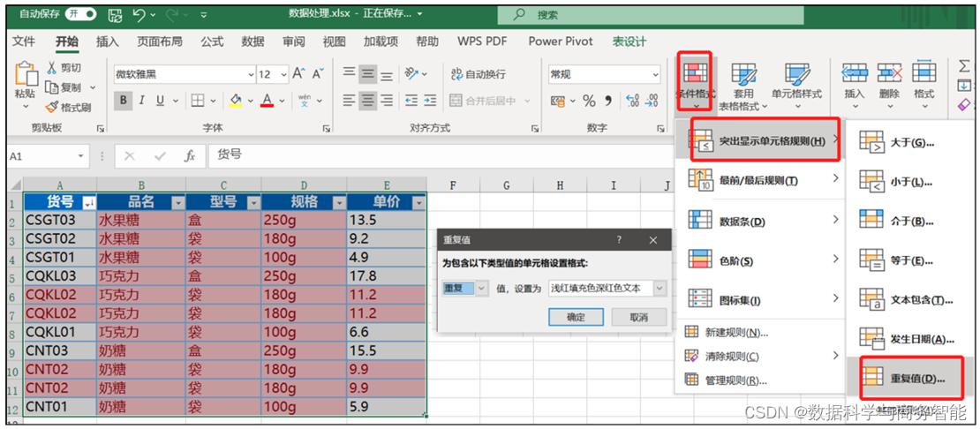Open 最前/最后规则 submenu
980x429 pixels.
(x=761, y=180)
